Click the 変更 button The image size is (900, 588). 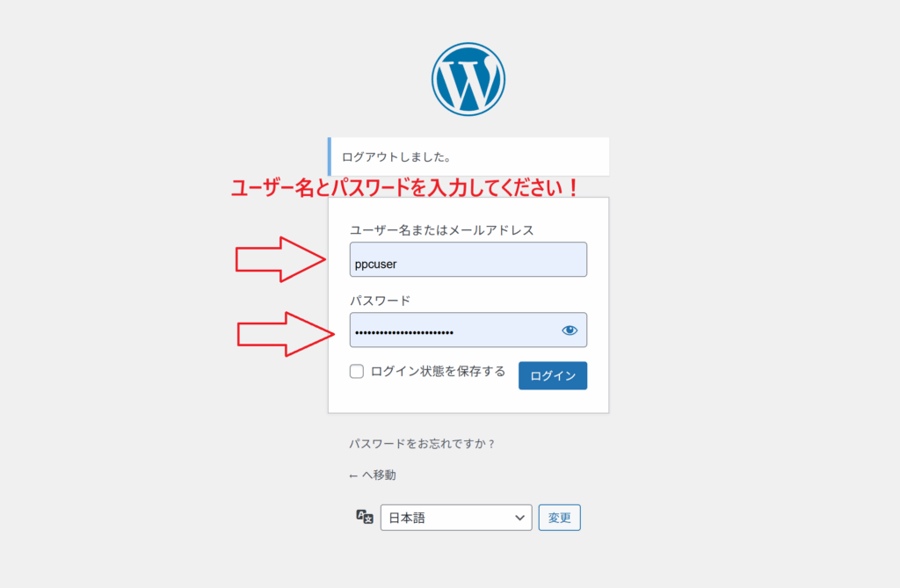pyautogui.click(x=560, y=518)
